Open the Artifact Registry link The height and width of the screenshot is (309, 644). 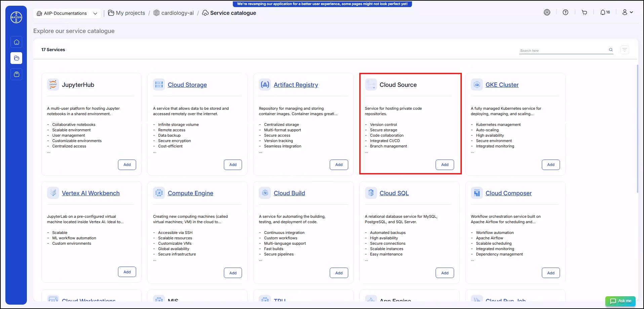[x=296, y=85]
